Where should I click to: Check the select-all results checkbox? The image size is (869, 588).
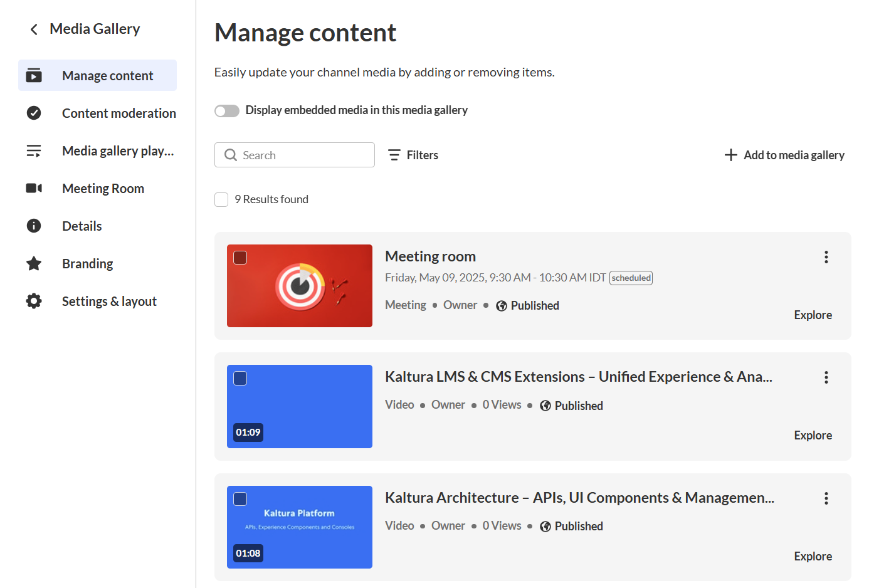click(x=221, y=199)
